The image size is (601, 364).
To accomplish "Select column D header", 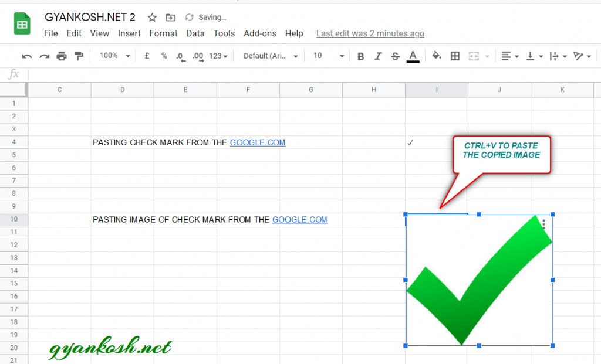I will pyautogui.click(x=122, y=90).
